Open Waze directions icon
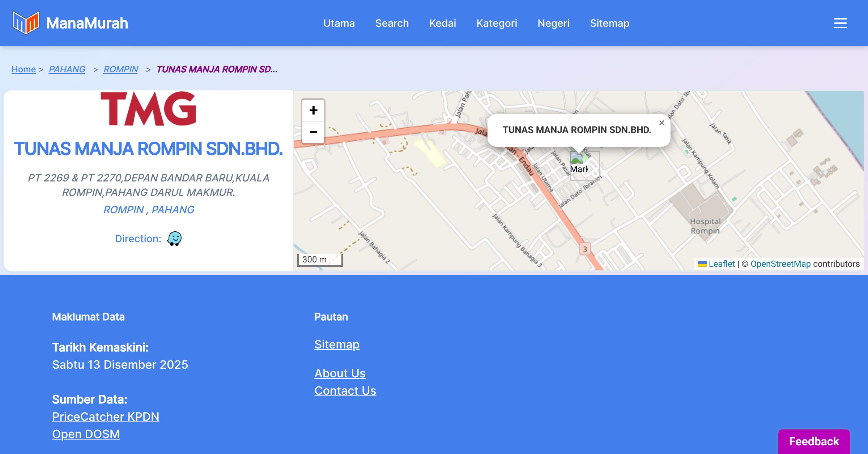Screen dimensions: 868x454 click(174, 239)
